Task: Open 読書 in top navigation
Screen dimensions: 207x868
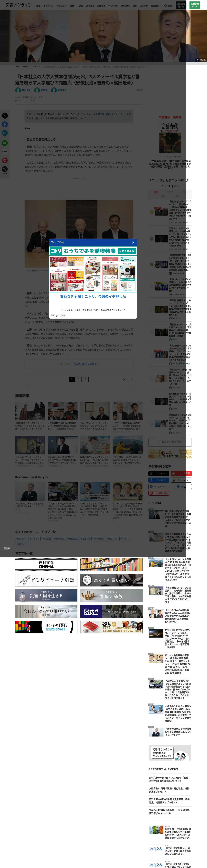Action: coord(134,6)
